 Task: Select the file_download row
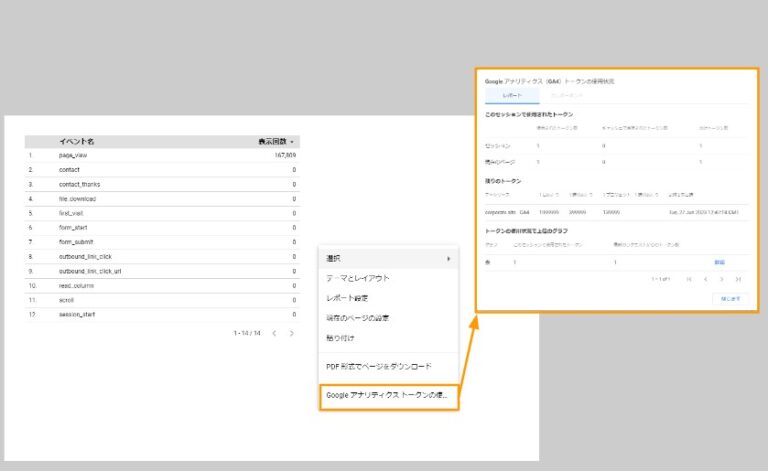pyautogui.click(x=162, y=199)
